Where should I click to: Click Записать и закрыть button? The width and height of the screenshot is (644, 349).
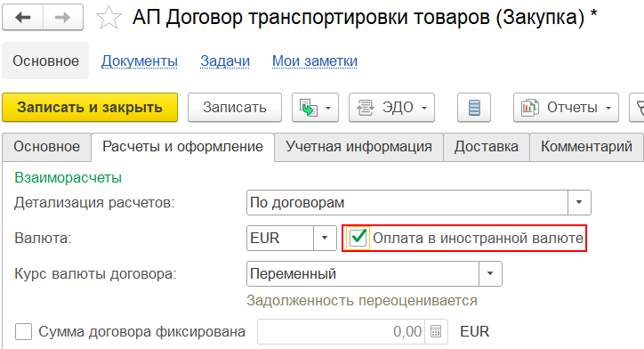tap(90, 108)
